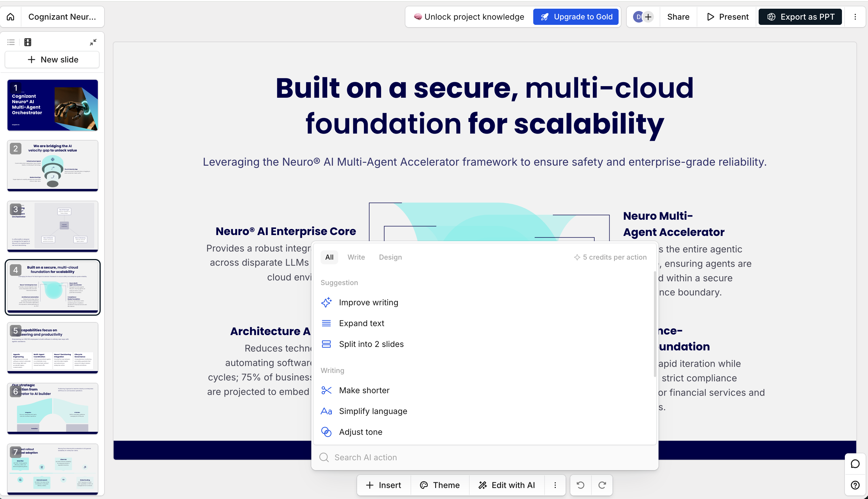The height and width of the screenshot is (499, 868).
Task: Add a New slide
Action: coord(52,60)
